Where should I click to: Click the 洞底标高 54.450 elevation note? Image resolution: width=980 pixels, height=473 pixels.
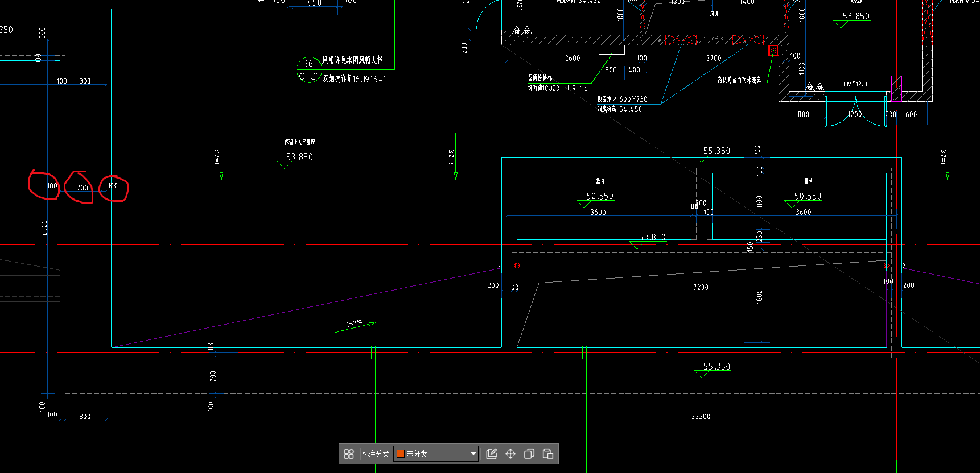pos(619,109)
